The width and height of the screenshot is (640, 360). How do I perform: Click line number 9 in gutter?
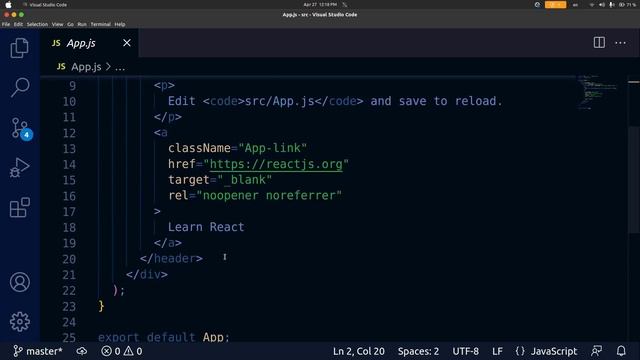click(72, 86)
